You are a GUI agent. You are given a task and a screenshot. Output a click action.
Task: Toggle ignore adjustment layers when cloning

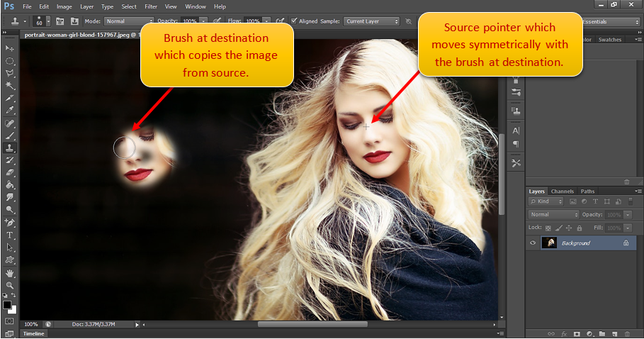pos(409,21)
